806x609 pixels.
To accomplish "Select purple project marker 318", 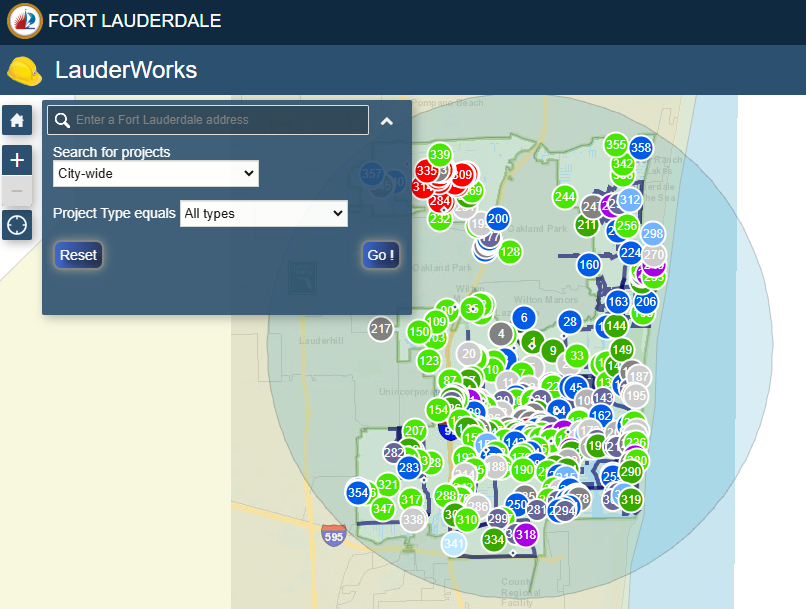I will point(526,535).
